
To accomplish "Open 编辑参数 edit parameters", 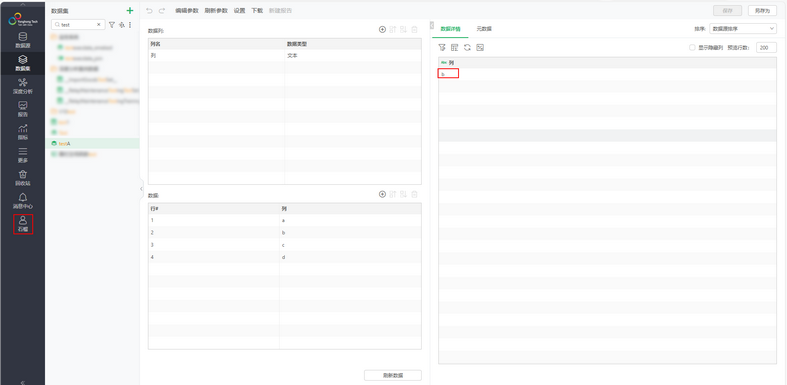I will coord(187,11).
